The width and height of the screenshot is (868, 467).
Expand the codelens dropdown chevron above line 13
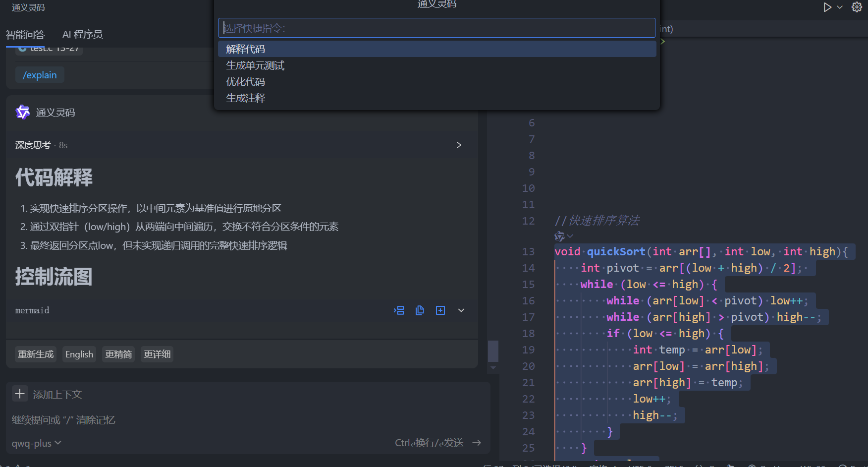[570, 236]
